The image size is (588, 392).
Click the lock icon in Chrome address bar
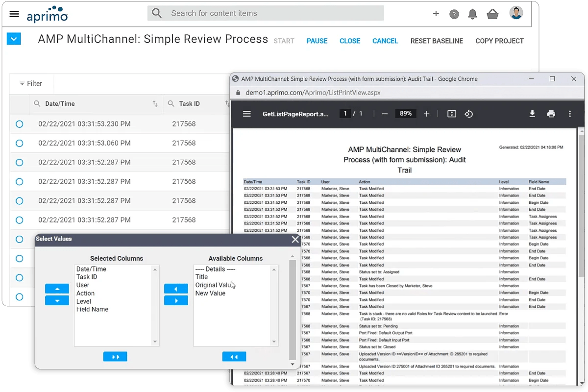(239, 92)
